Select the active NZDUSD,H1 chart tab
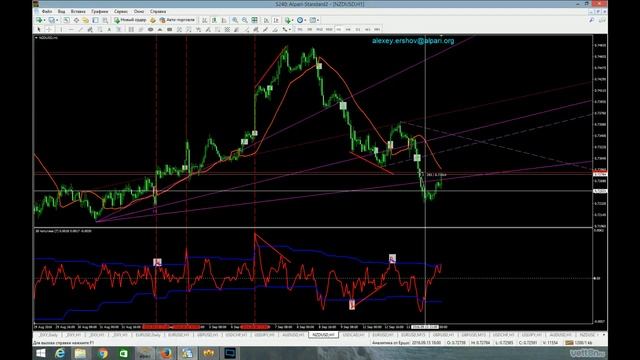 click(x=324, y=335)
